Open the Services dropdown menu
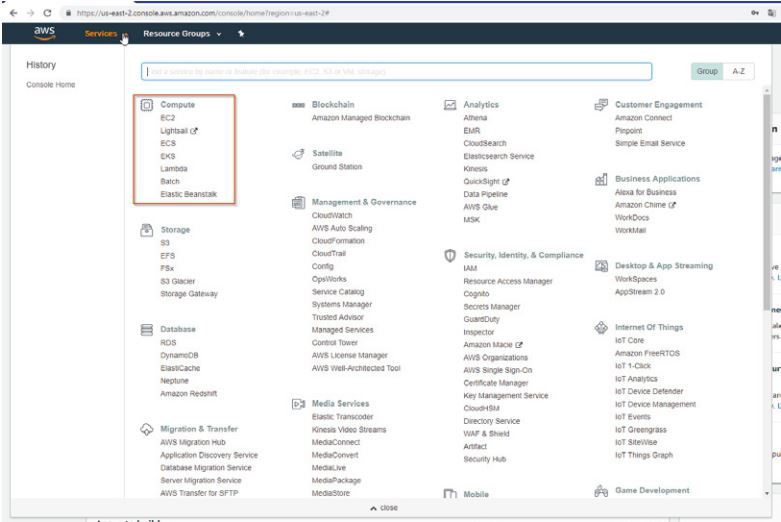The height and width of the screenshot is (522, 781). [106, 34]
